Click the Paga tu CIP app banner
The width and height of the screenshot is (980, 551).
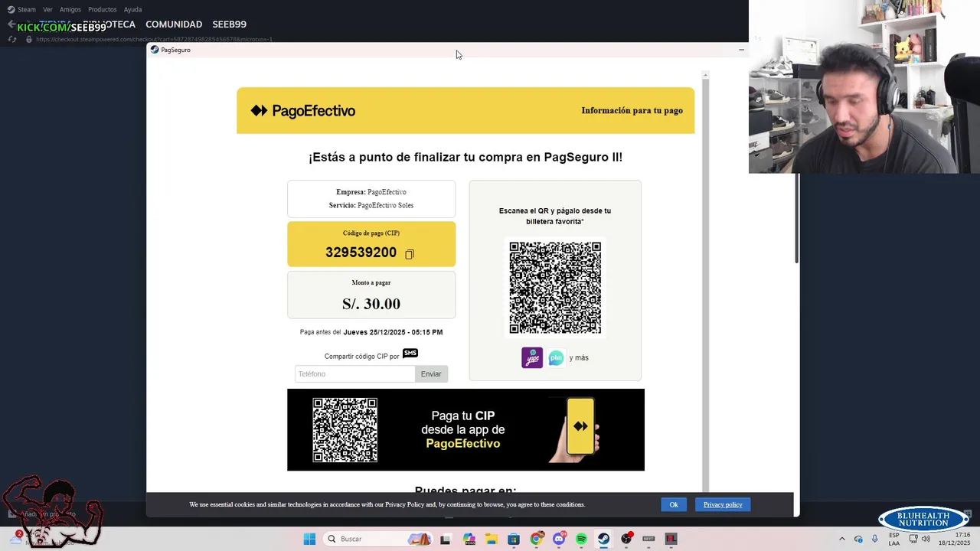(x=465, y=429)
